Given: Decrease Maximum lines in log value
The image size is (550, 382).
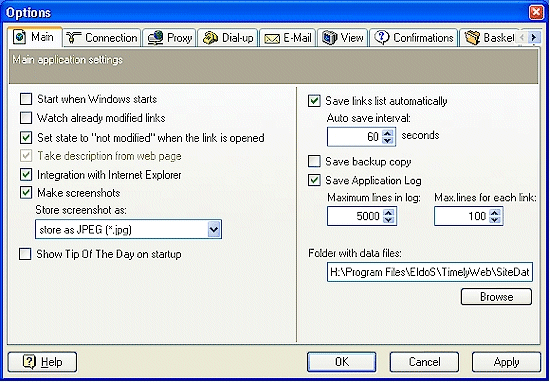Looking at the screenshot, I should 389,220.
